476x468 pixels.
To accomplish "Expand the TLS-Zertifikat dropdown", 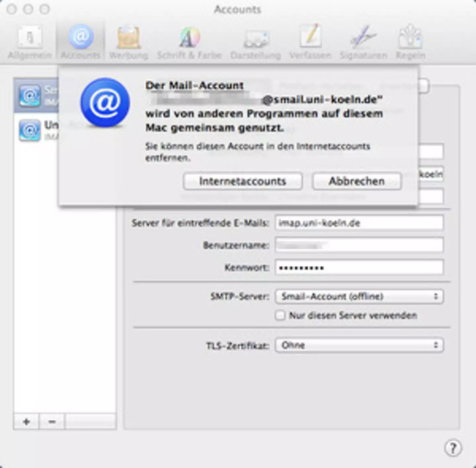I will (359, 345).
